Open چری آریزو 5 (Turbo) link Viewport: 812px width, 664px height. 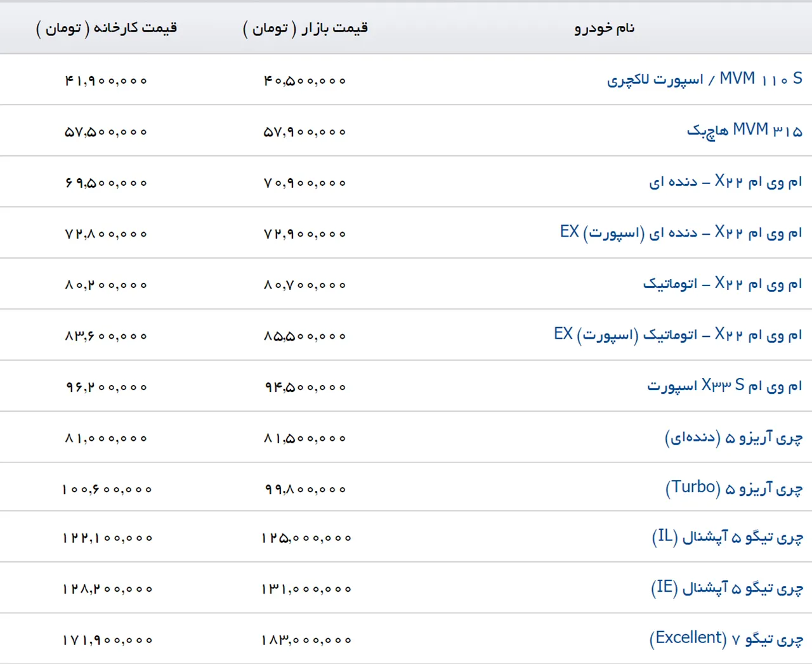(734, 488)
